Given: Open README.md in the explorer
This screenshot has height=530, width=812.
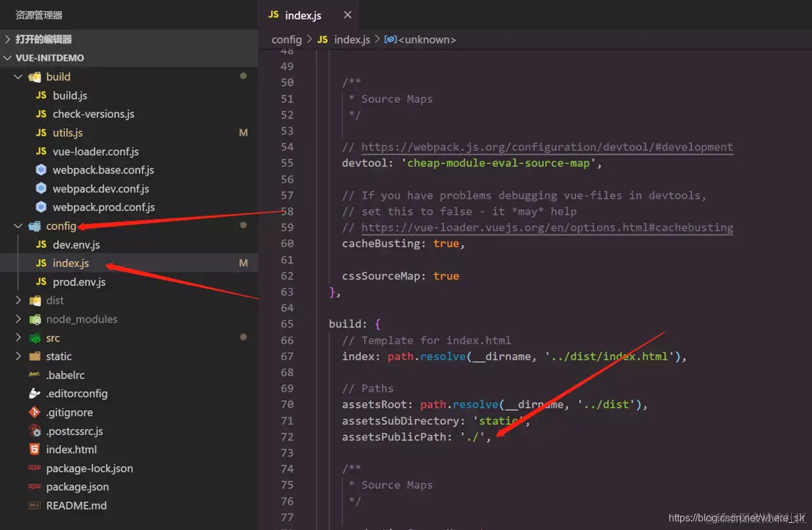Looking at the screenshot, I should pyautogui.click(x=76, y=505).
